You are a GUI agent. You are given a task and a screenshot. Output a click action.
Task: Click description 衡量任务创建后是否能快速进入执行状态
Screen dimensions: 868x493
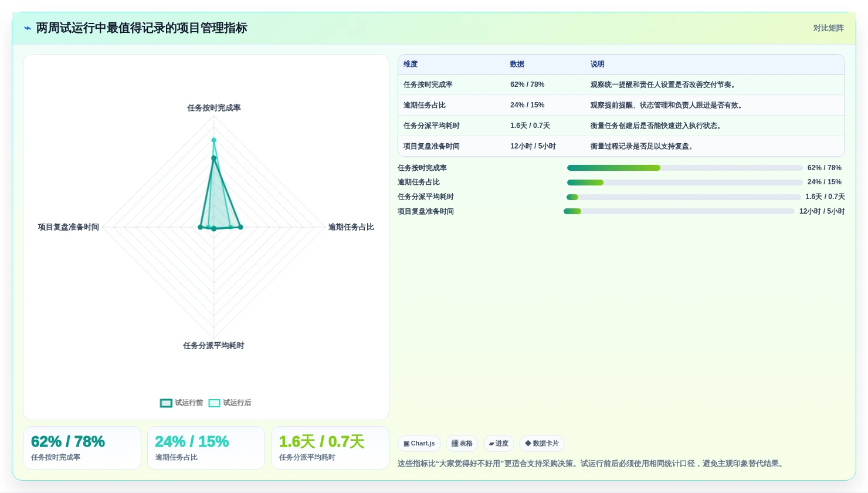point(657,126)
